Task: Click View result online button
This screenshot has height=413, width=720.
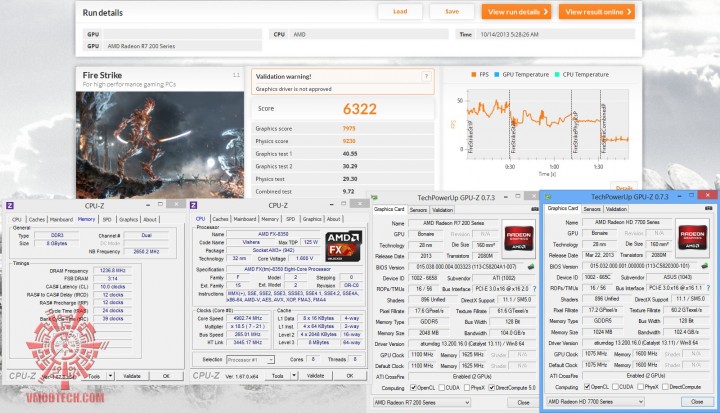Action: point(597,12)
